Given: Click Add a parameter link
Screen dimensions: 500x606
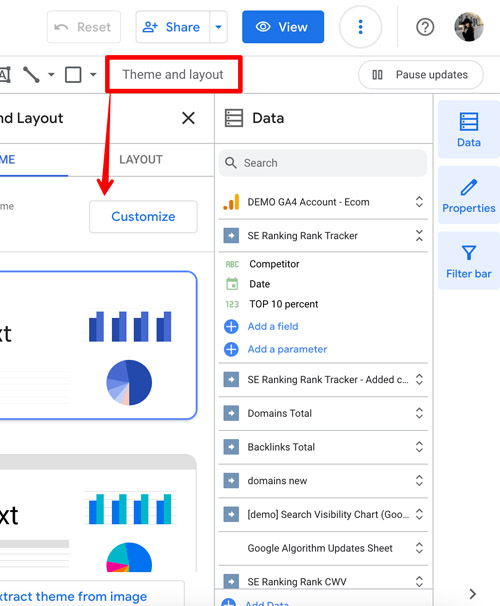Looking at the screenshot, I should (x=287, y=349).
